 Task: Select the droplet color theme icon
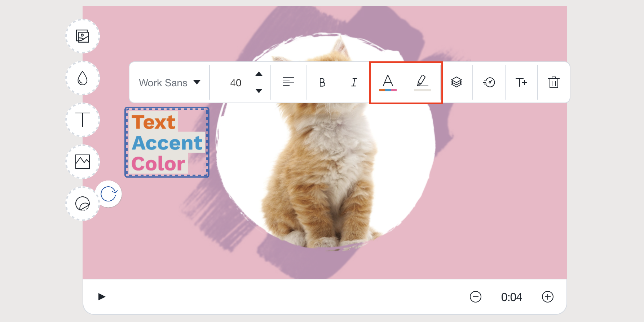[83, 78]
